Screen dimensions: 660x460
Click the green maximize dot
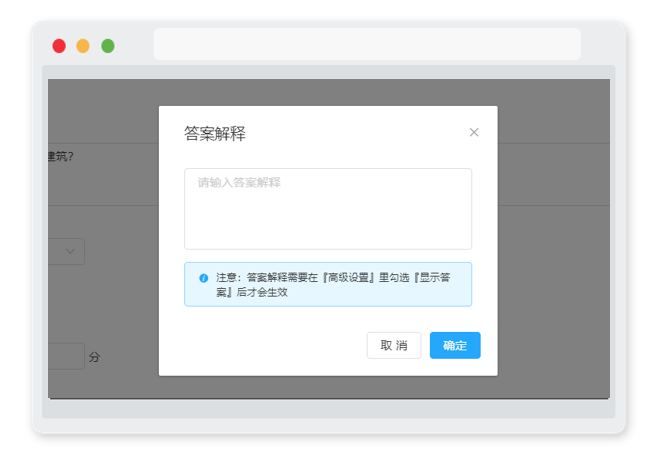(x=108, y=46)
